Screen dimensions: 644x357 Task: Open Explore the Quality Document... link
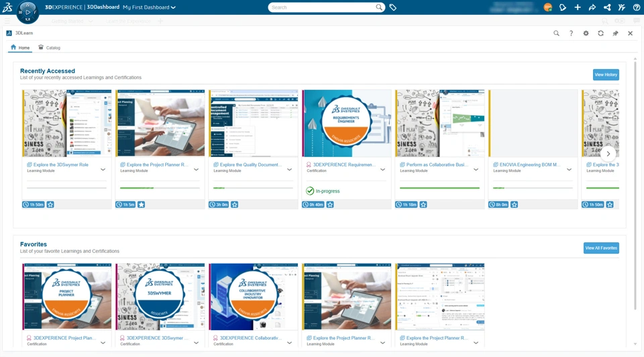pos(251,164)
